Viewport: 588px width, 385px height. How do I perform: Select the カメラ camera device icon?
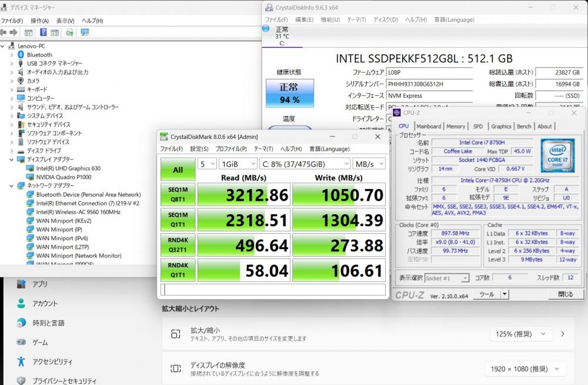[x=21, y=81]
